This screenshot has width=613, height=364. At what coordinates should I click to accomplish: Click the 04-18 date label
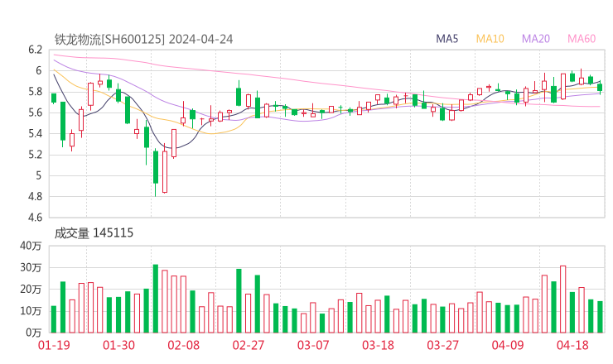tap(572, 345)
